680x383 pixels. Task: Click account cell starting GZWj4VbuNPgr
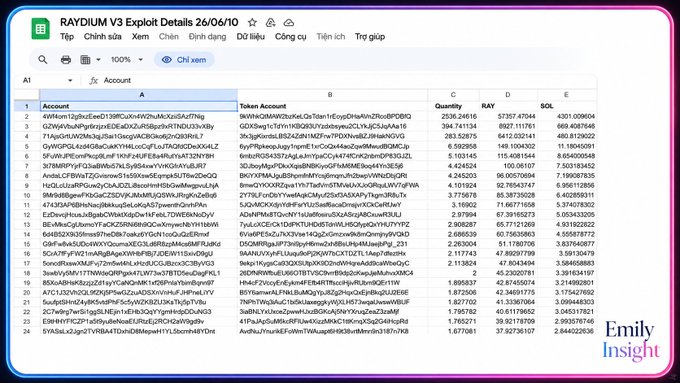click(x=139, y=127)
